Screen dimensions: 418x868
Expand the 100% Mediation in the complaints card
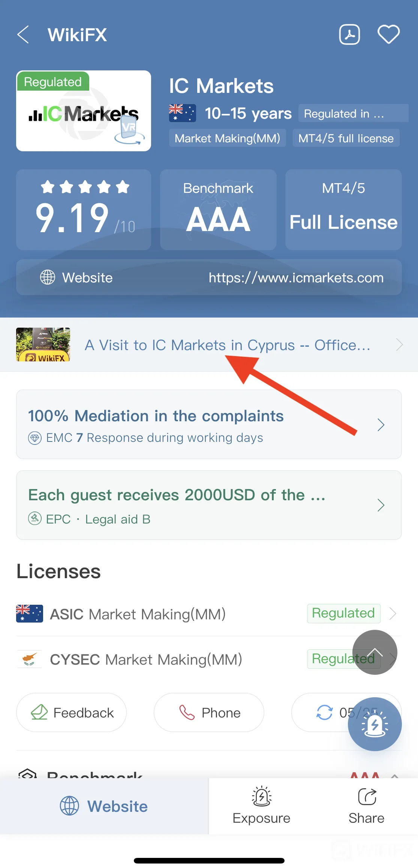tap(209, 424)
